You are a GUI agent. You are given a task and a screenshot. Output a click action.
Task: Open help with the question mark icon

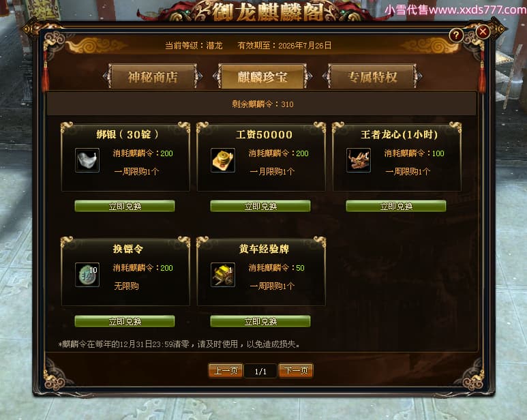(x=456, y=35)
